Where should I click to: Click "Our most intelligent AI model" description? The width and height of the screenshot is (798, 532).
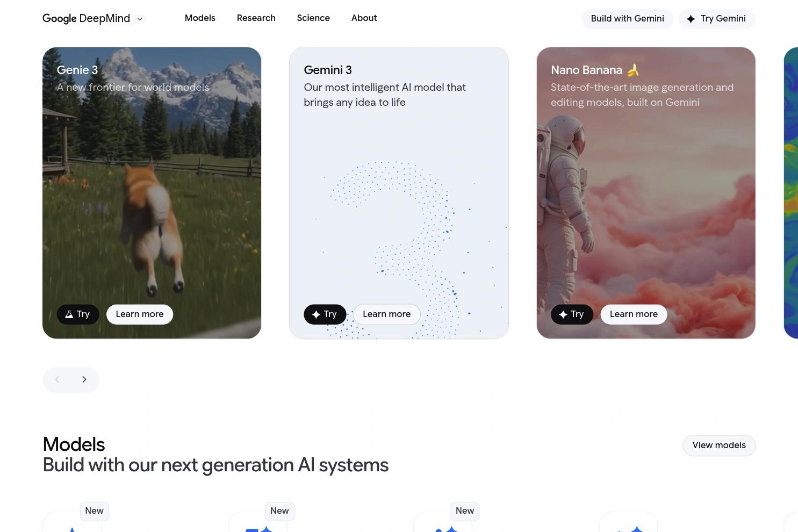[385, 95]
